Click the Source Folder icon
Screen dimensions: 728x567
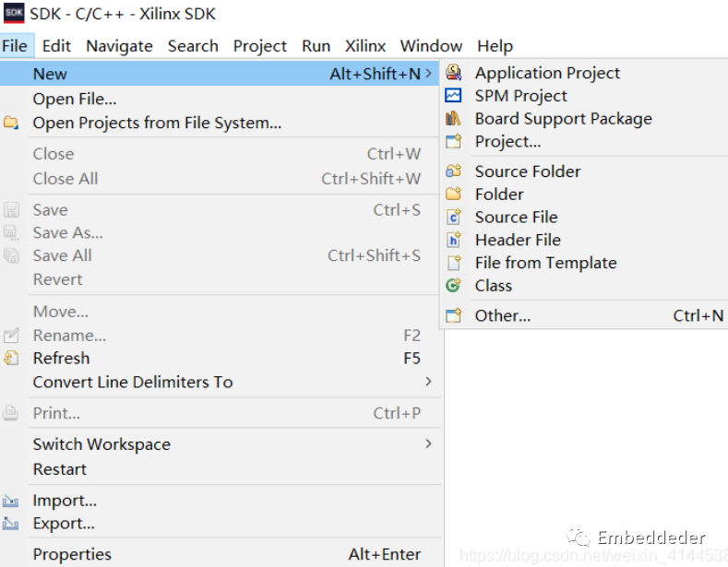(x=453, y=171)
